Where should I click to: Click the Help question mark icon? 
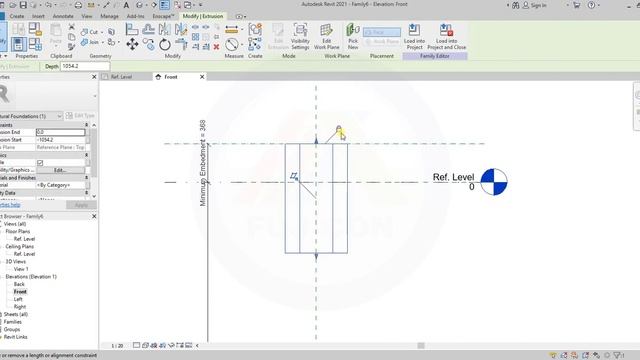tap(591, 5)
